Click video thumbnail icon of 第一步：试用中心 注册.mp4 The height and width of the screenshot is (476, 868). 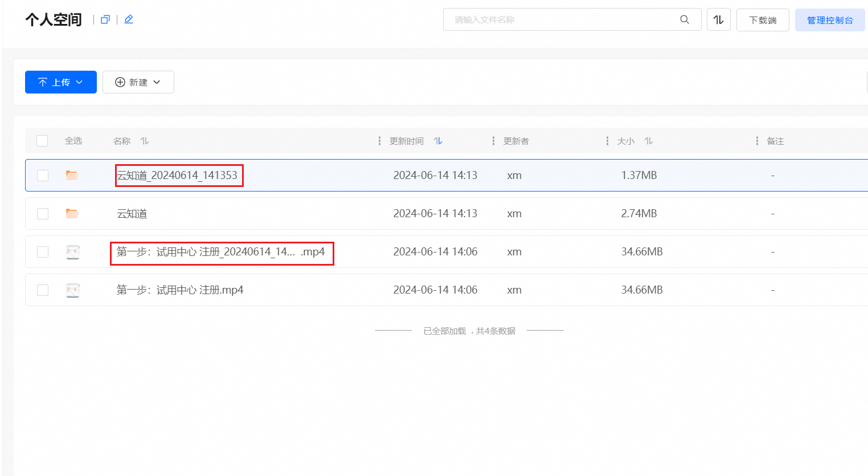(x=72, y=290)
